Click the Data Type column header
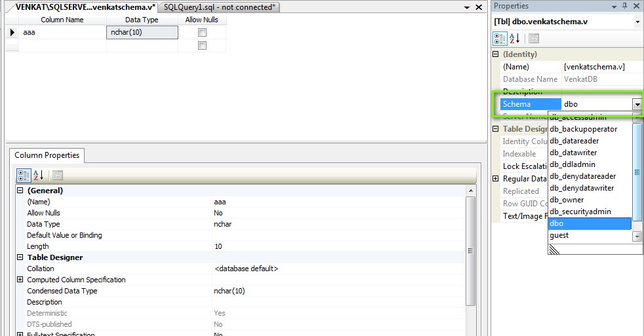Viewport: 644px width, 336px height. [x=142, y=20]
